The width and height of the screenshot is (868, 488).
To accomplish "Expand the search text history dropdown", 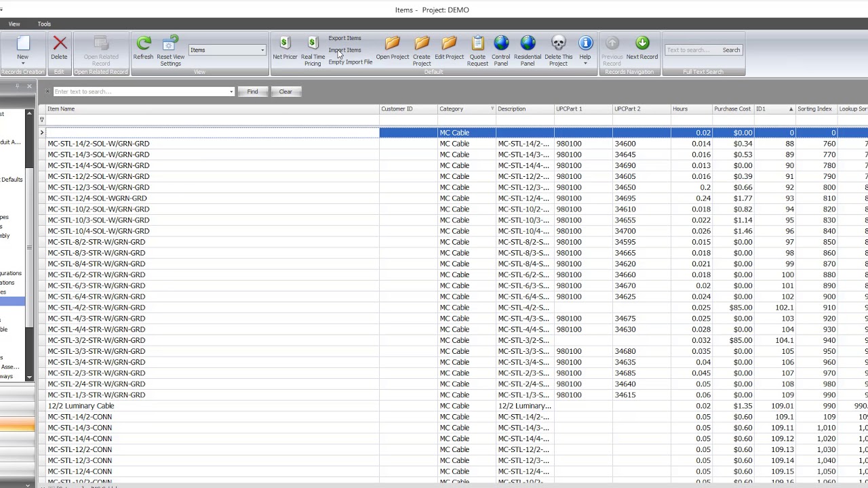I will click(x=231, y=91).
